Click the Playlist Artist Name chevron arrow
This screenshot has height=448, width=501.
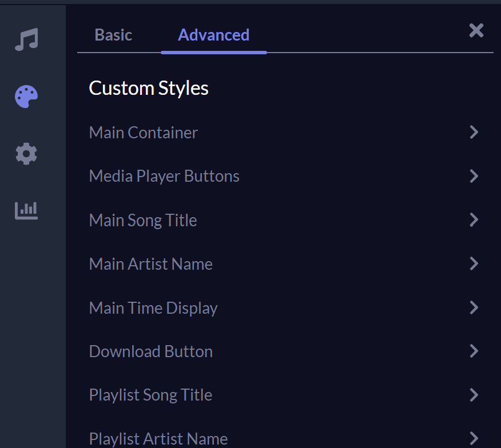[474, 438]
